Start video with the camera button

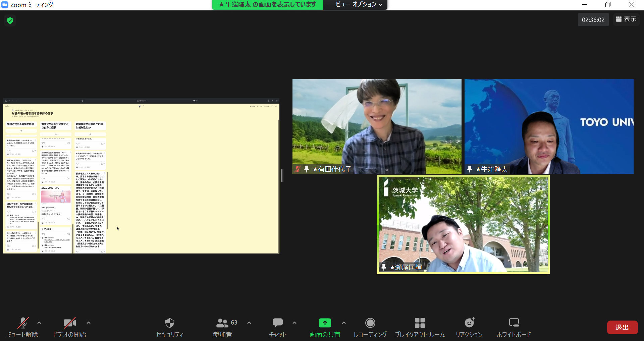coord(69,323)
